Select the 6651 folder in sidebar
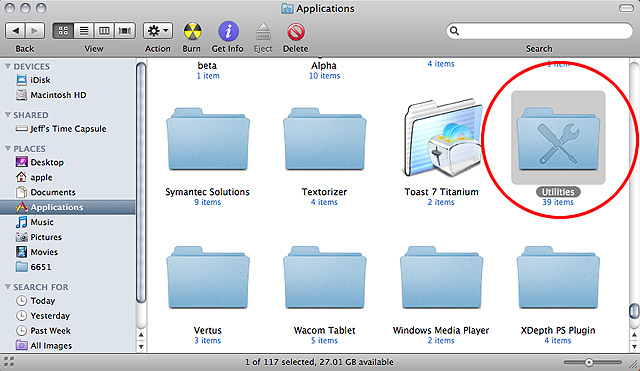 pos(33,267)
